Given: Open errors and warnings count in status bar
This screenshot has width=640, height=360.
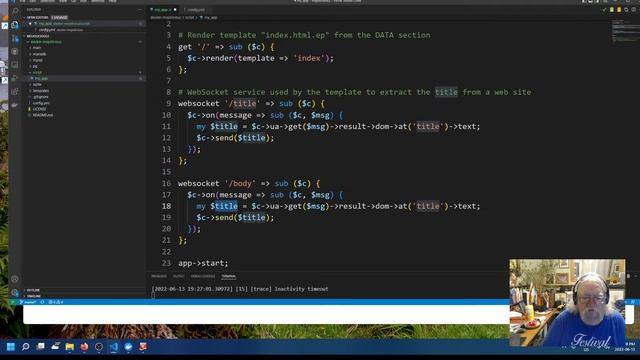Looking at the screenshot, I should pyautogui.click(x=56, y=302).
